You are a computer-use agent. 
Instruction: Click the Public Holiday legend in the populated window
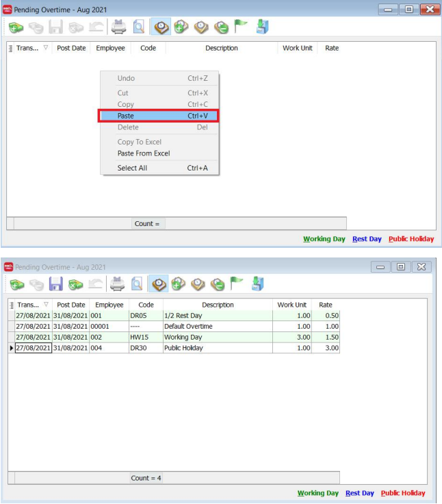click(402, 493)
